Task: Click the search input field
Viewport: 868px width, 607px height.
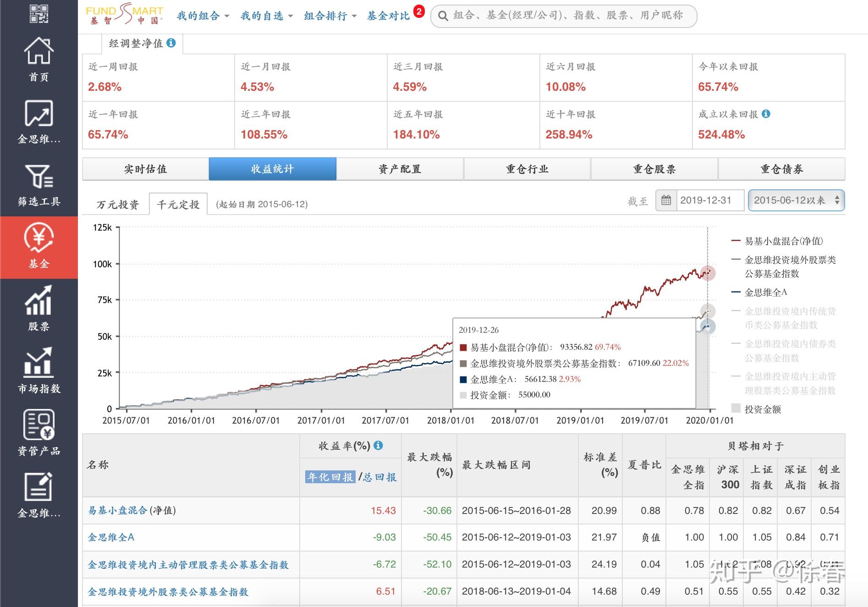Action: pyautogui.click(x=564, y=16)
